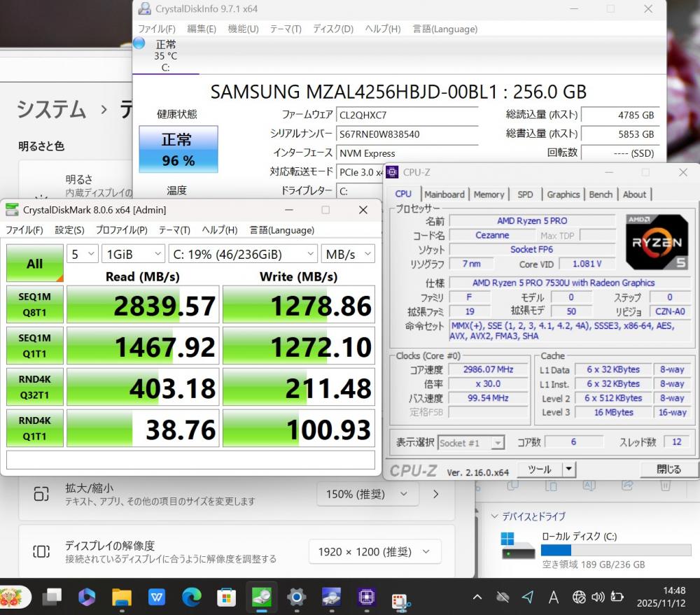The height and width of the screenshot is (615, 700).
Task: Click the CrystalDiskInfo title bar app icon
Action: [144, 8]
